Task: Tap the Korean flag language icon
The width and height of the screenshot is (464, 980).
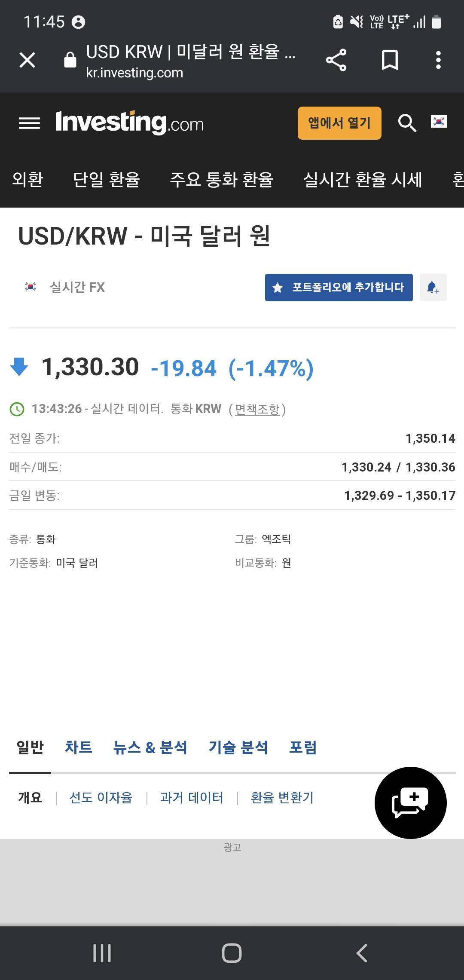Action: pos(439,122)
